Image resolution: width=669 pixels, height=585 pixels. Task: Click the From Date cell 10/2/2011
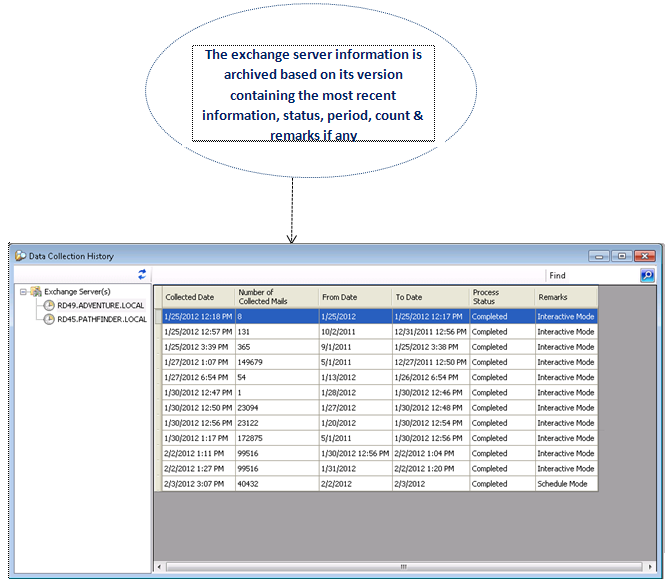355,332
